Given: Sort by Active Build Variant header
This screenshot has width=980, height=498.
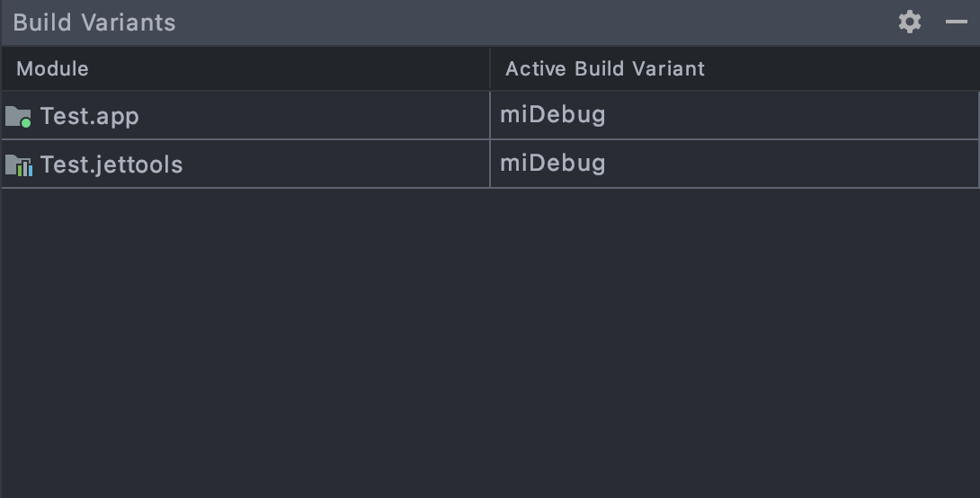Looking at the screenshot, I should pyautogui.click(x=605, y=69).
